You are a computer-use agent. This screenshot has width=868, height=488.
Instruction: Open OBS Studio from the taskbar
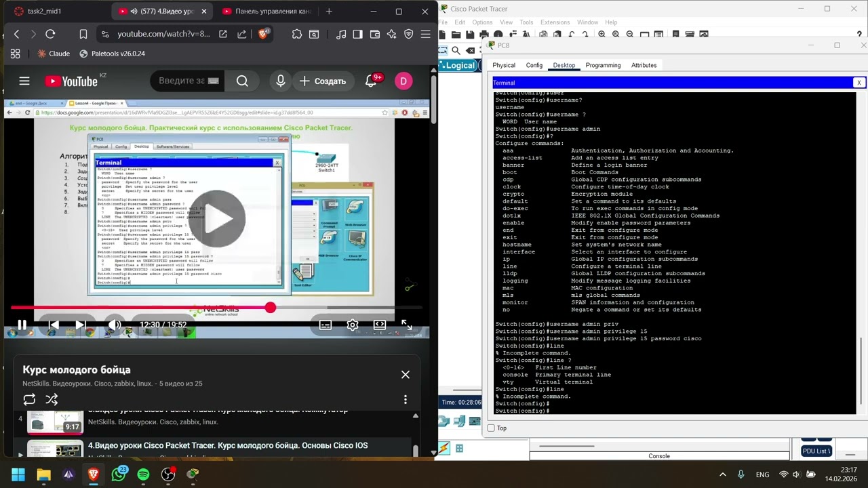tap(168, 474)
